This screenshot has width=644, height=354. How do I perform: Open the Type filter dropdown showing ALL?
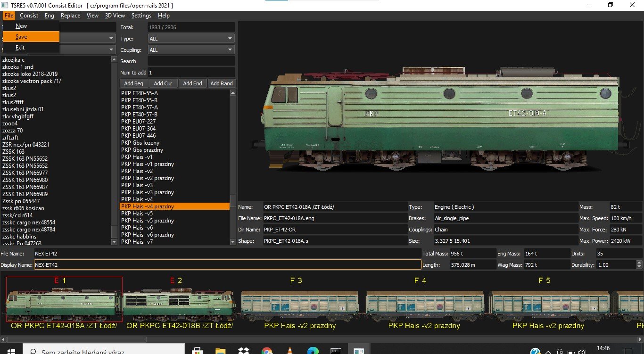[191, 38]
